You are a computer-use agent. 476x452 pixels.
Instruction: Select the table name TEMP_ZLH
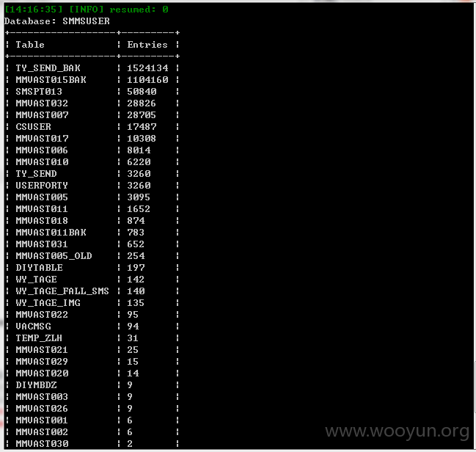tap(39, 338)
